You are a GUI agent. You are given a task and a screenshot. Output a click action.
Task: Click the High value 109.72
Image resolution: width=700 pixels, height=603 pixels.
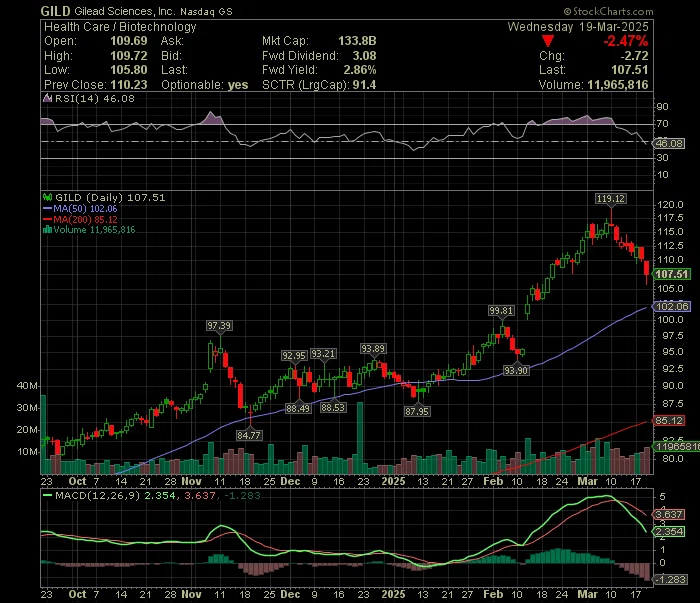(129, 56)
